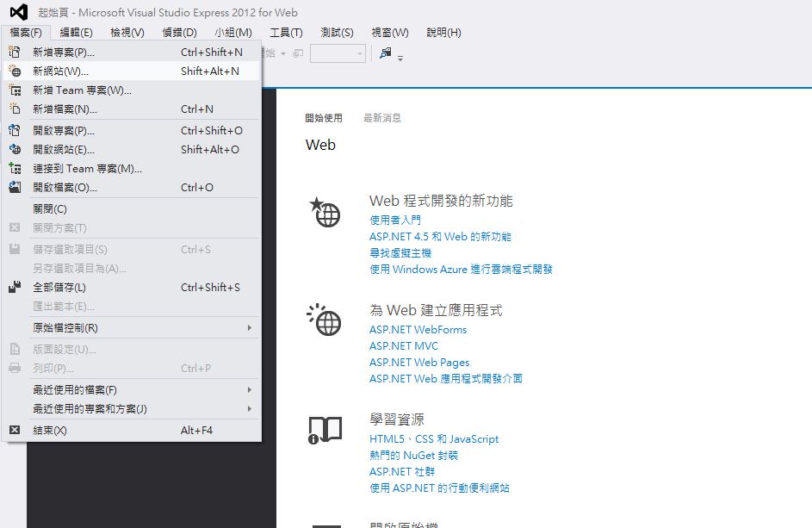Switch to the 最新消息 tab
The width and height of the screenshot is (812, 528).
(382, 118)
